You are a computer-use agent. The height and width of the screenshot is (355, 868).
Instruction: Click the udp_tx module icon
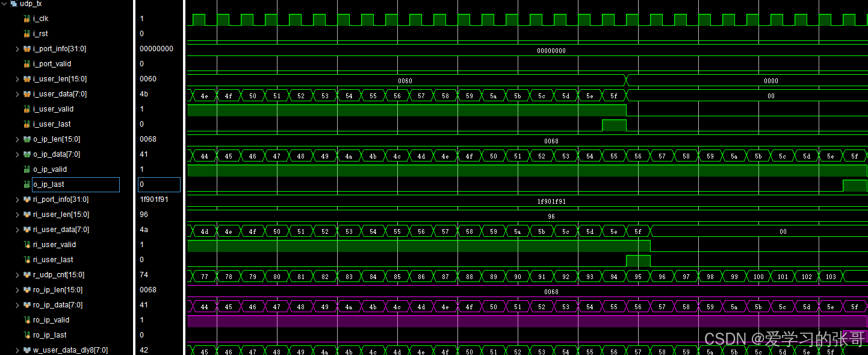coord(14,4)
